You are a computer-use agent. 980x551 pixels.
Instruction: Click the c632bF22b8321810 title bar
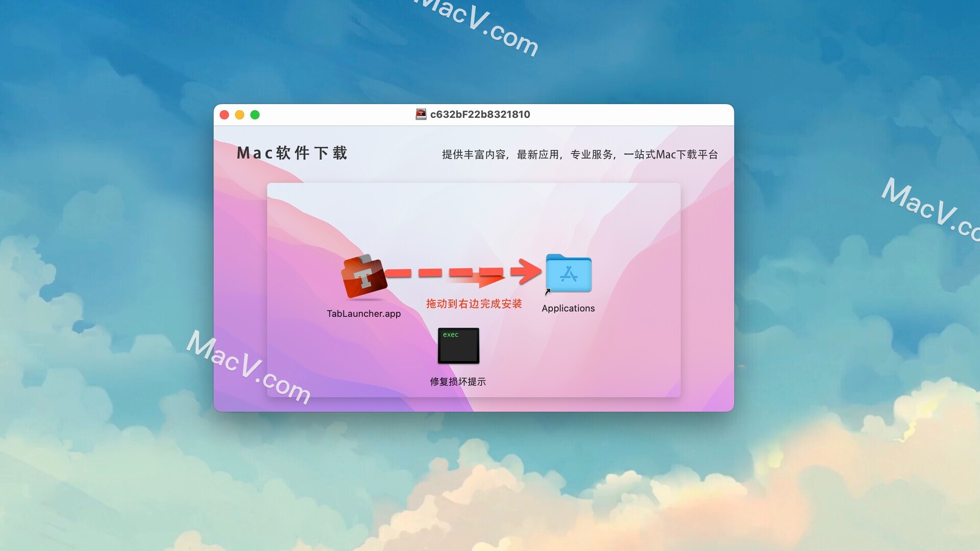coord(474,114)
